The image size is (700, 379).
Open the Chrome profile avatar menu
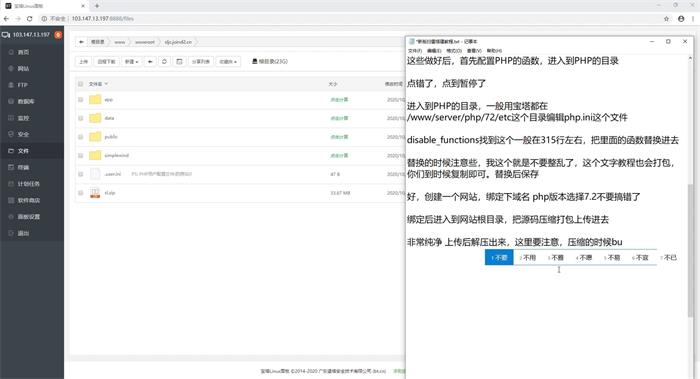pos(681,19)
